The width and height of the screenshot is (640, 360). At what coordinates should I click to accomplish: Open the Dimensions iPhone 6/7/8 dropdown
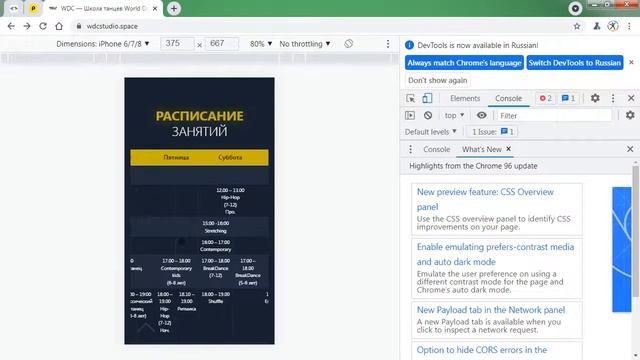coord(102,44)
